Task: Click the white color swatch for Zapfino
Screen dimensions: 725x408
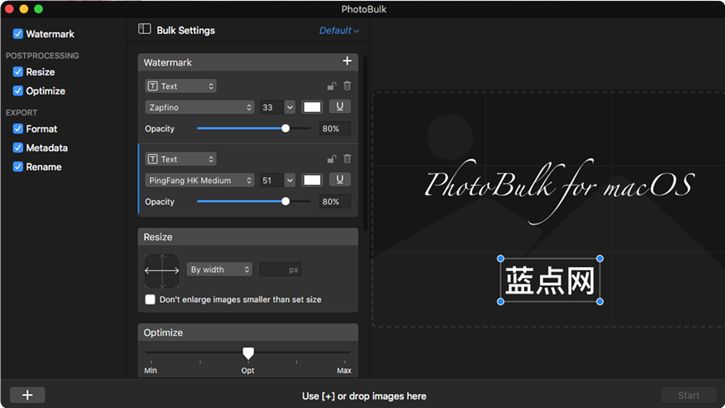Action: (x=312, y=107)
